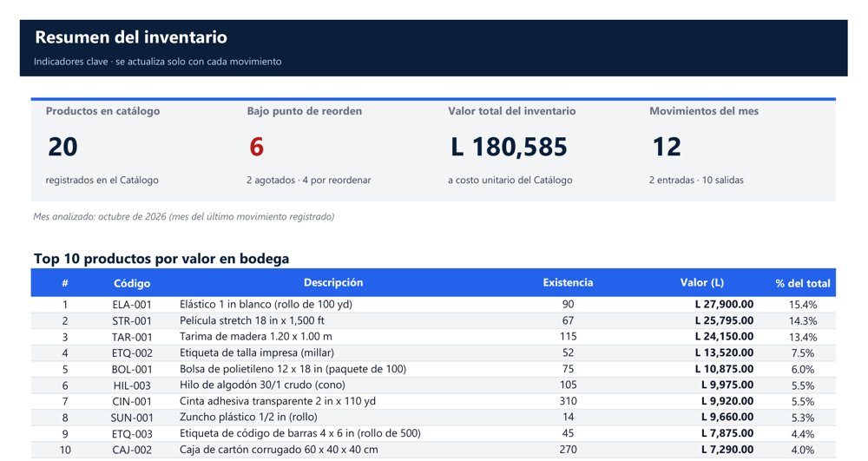Select value cell L 9,975.00

point(727,385)
